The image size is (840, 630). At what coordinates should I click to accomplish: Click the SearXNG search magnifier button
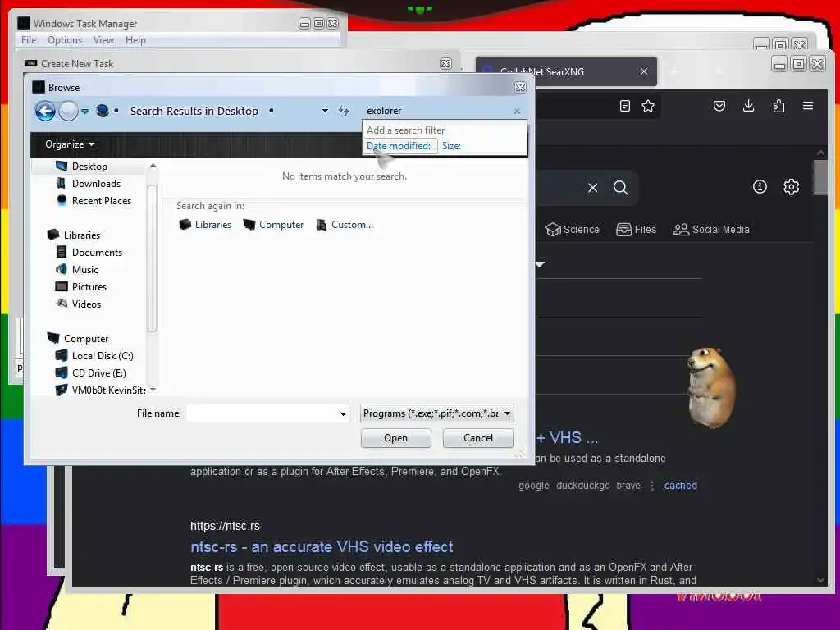620,188
